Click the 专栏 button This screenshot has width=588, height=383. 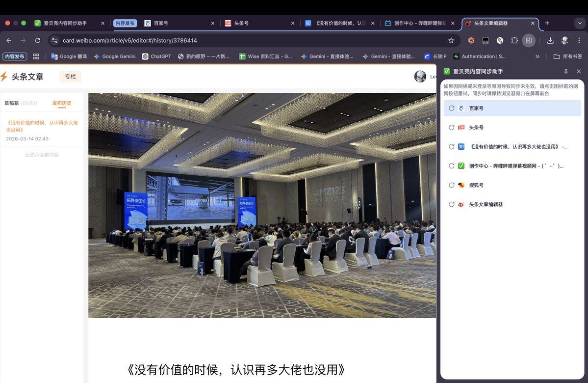[x=70, y=76]
